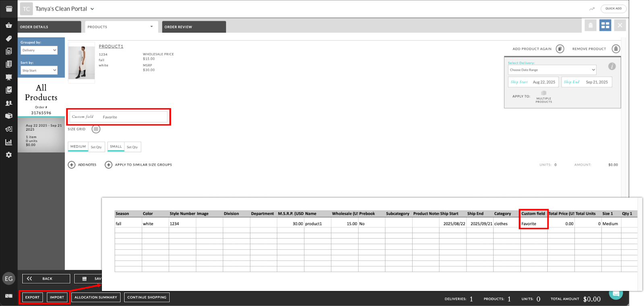The width and height of the screenshot is (644, 306).
Task: Click the remove product trash icon
Action: tap(616, 49)
